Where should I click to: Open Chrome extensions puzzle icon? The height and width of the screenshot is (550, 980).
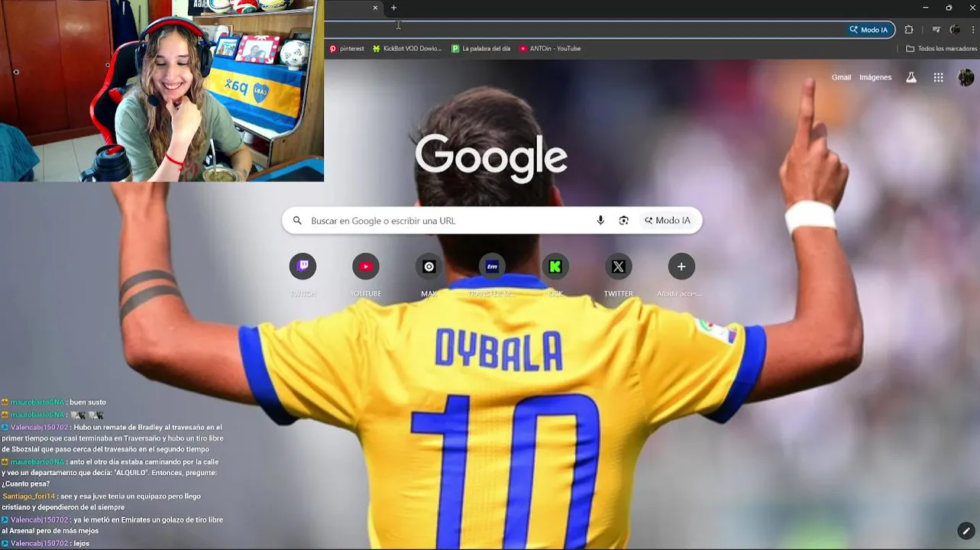point(909,30)
